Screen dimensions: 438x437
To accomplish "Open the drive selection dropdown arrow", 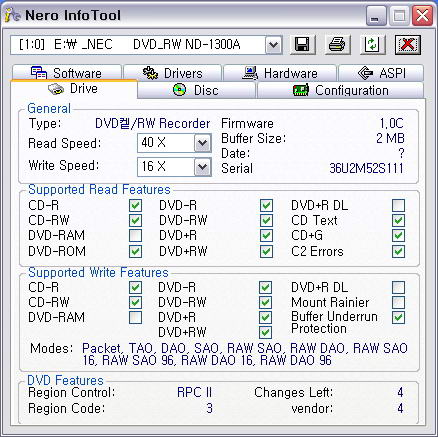I will 274,45.
